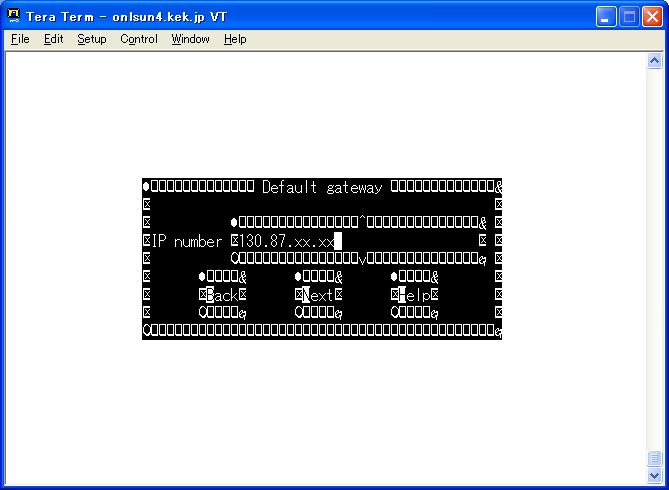This screenshot has width=669, height=490.
Task: Maximize the Tera Term window
Action: coord(629,17)
